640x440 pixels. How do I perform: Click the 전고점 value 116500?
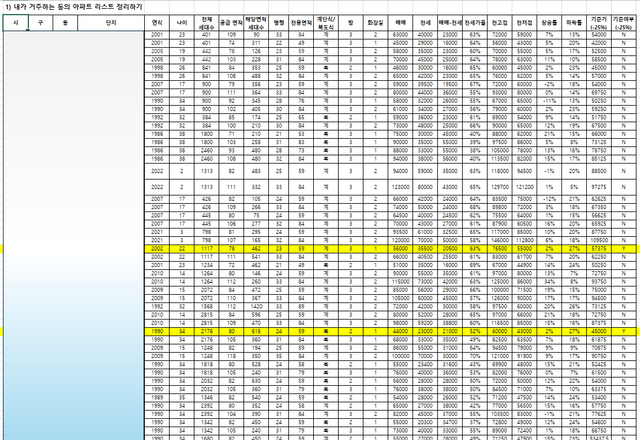[x=500, y=323]
